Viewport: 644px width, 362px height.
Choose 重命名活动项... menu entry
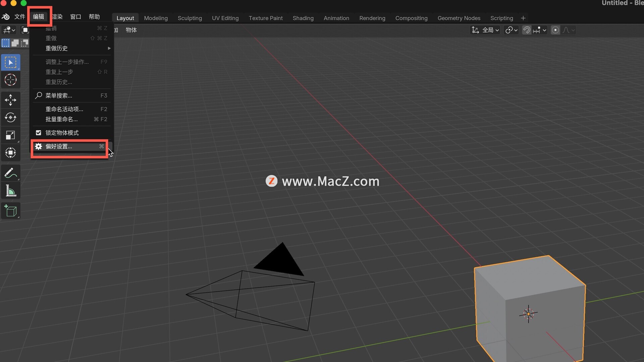click(72, 109)
